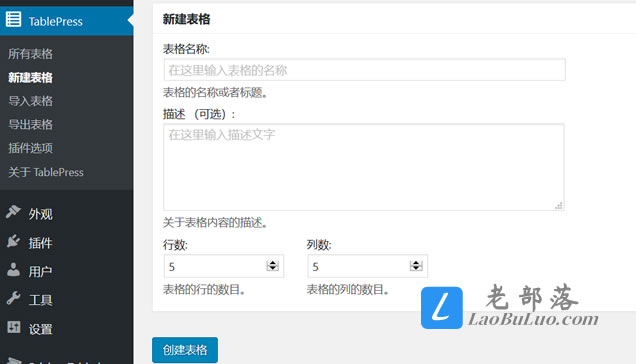This screenshot has width=636, height=364.
Task: Open the TablePress menu label
Action: [x=56, y=22]
